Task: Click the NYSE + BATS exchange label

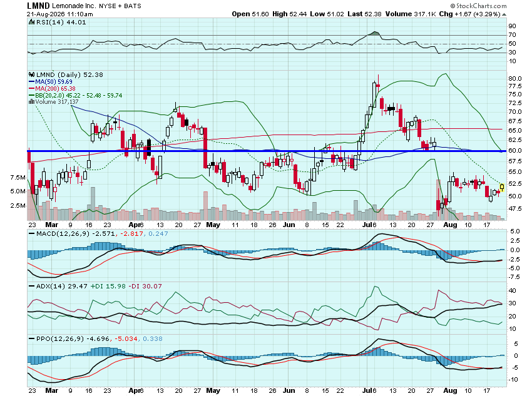Action: (x=120, y=6)
